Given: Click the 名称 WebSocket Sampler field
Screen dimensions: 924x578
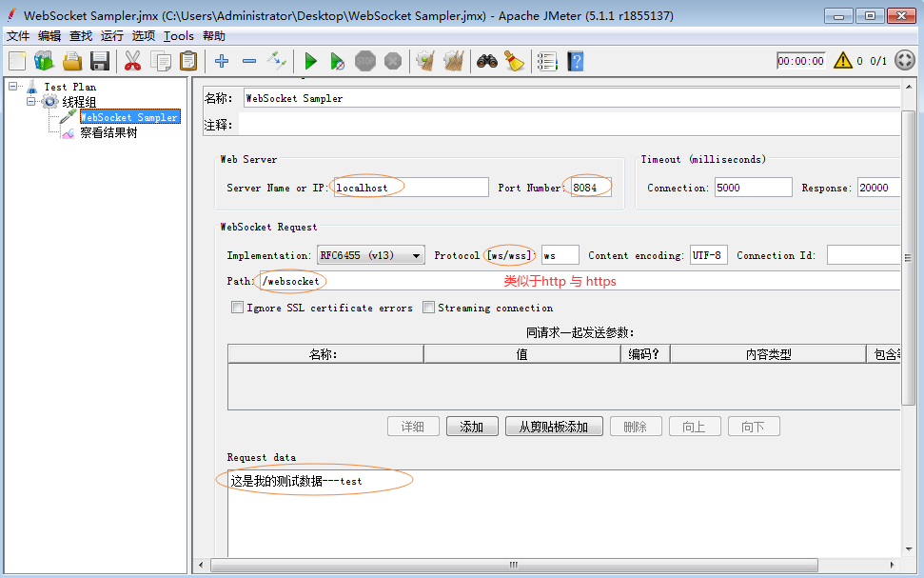Looking at the screenshot, I should click(x=572, y=98).
